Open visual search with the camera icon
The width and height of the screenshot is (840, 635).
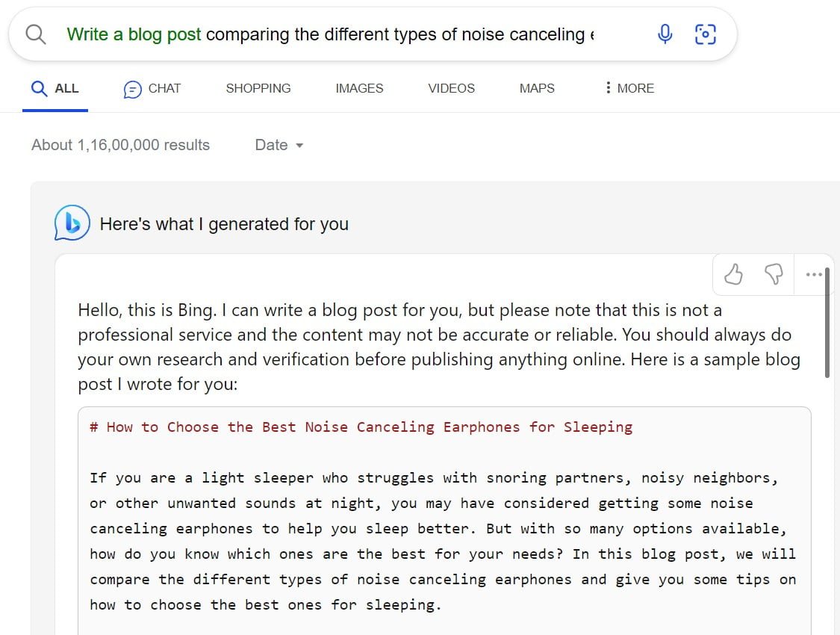click(x=705, y=34)
